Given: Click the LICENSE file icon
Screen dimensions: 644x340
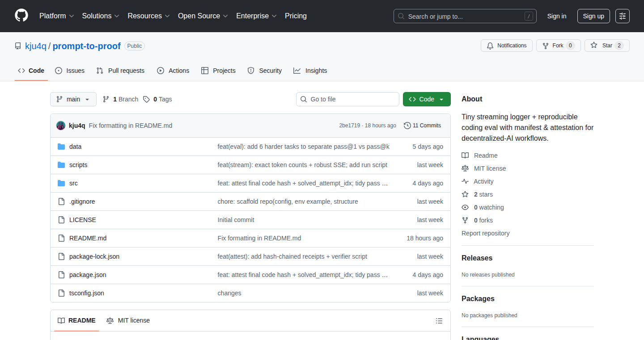Looking at the screenshot, I should click(x=61, y=220).
